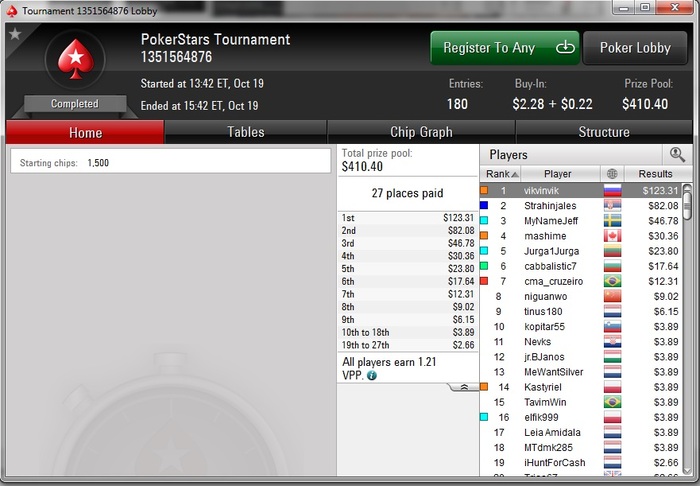Click the Register To Any button
This screenshot has height=486, width=700.
tap(504, 48)
